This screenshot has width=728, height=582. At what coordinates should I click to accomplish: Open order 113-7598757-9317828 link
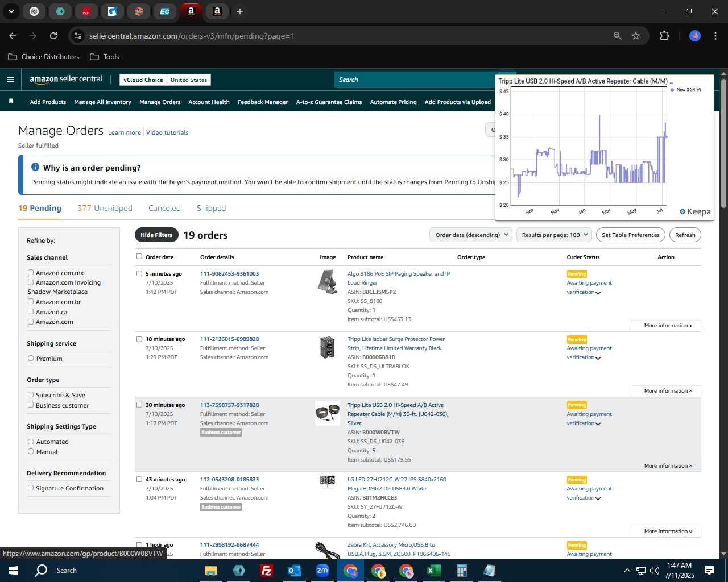tap(229, 405)
